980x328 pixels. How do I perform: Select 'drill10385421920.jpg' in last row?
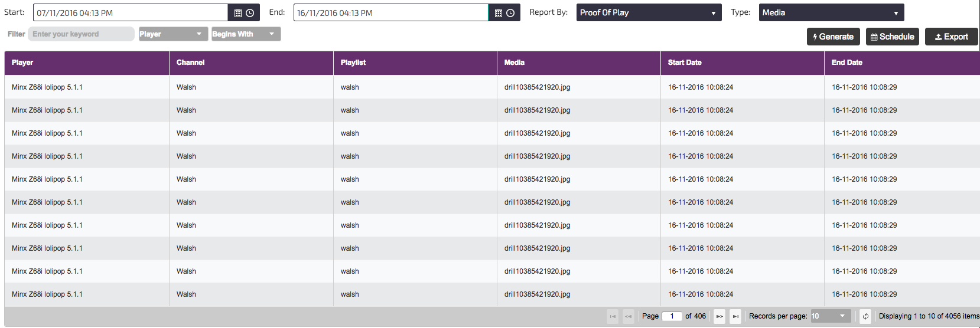538,294
